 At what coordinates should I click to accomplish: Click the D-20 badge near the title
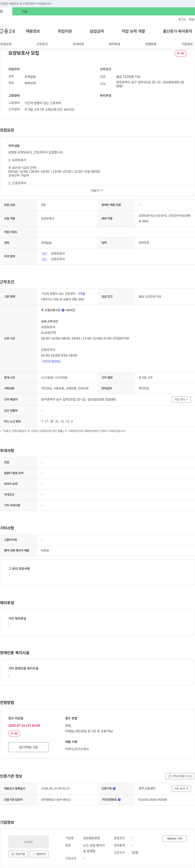(x=181, y=53)
